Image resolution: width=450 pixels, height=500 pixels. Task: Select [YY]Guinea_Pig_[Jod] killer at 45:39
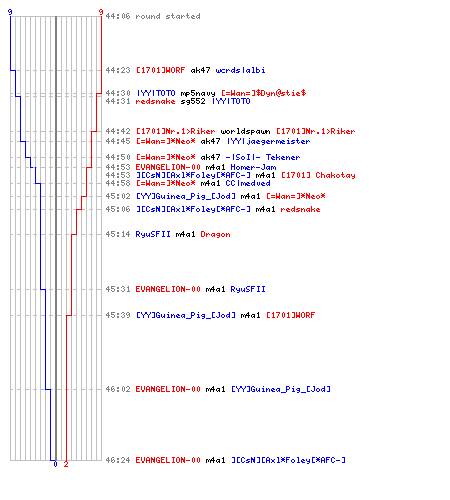pyautogui.click(x=186, y=315)
